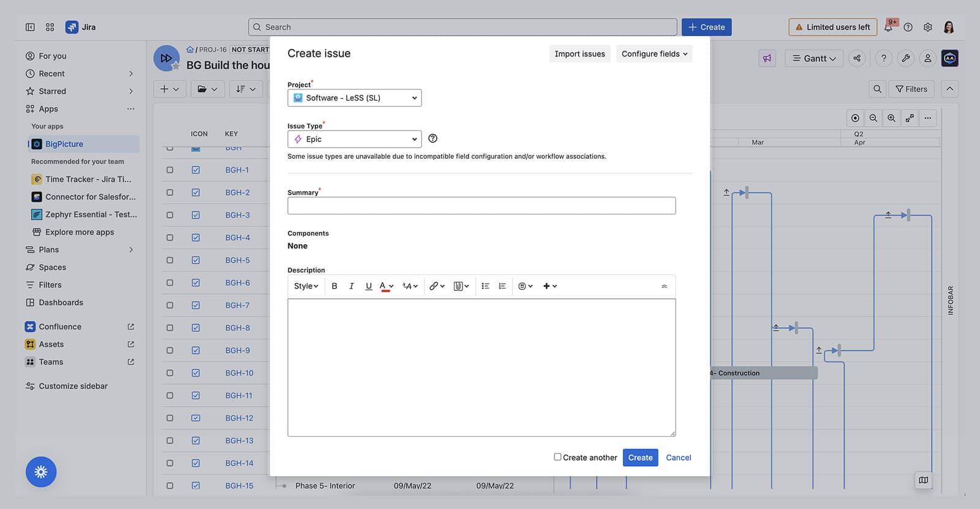
Task: Click the Gantt Filters button
Action: pyautogui.click(x=912, y=89)
